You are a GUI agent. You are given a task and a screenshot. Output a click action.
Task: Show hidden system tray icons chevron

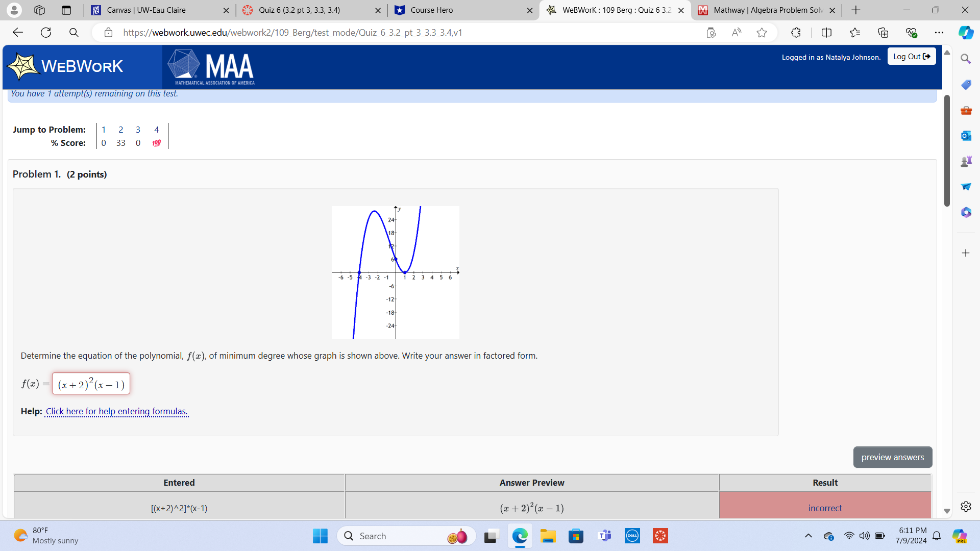[x=808, y=536]
